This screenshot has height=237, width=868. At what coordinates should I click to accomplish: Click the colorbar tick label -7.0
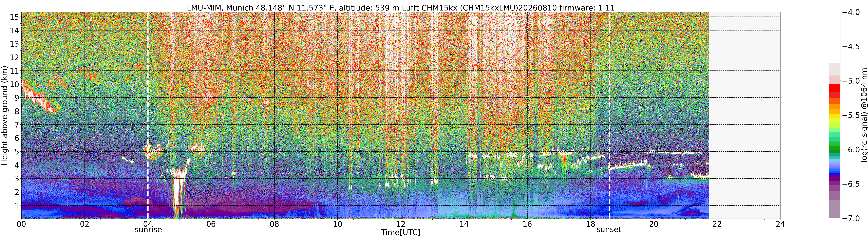(851, 218)
